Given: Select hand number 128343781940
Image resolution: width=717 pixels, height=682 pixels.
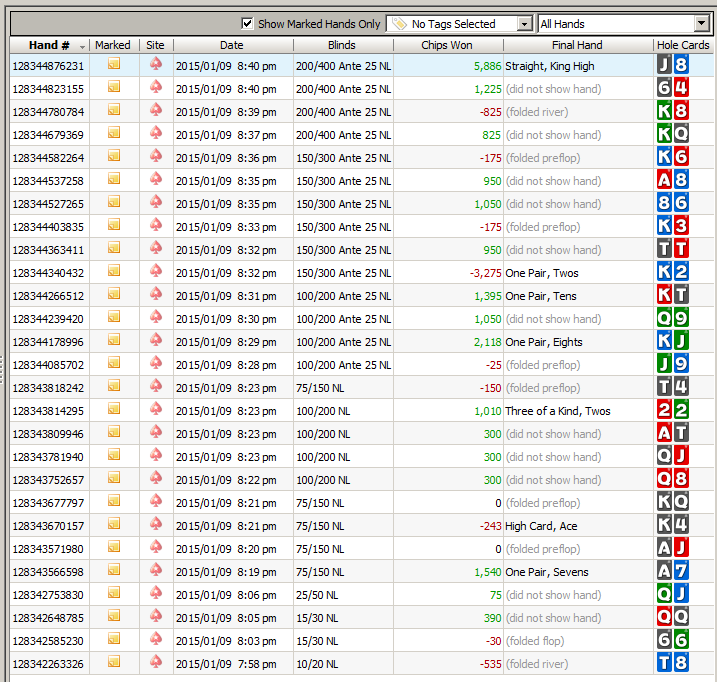Looking at the screenshot, I should point(48,457).
